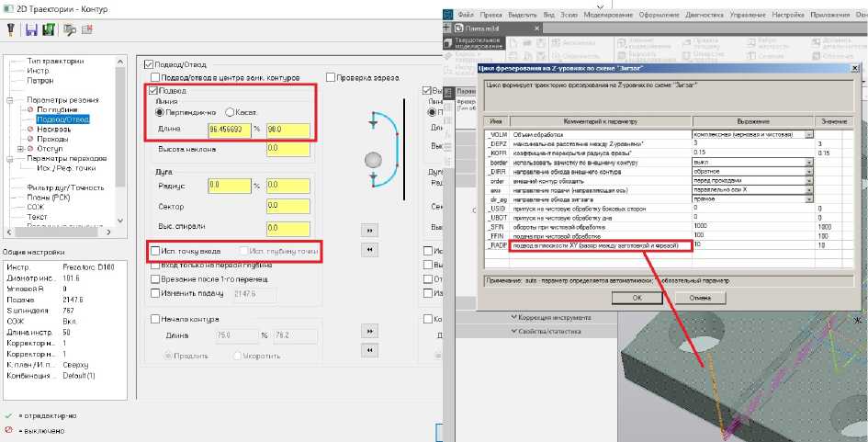Enable Исп. точку входа checkbox

pos(154,251)
